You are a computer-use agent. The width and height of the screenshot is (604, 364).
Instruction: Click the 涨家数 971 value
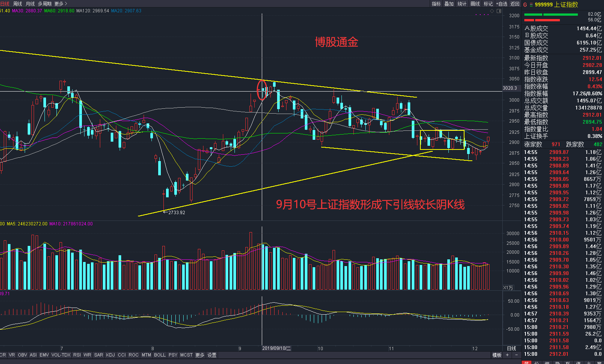point(556,144)
